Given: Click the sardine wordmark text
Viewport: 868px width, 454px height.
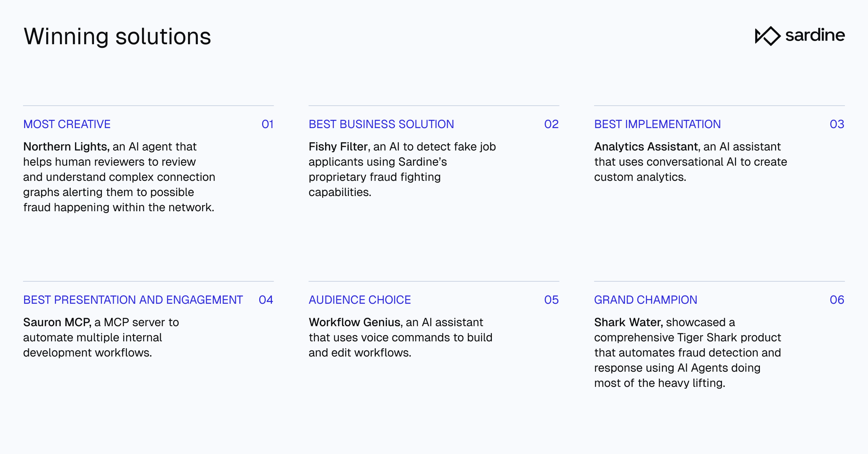Looking at the screenshot, I should coord(815,35).
